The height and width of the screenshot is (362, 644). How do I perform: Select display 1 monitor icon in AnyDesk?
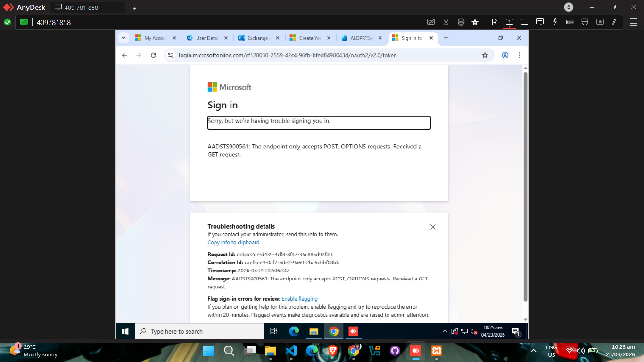tap(510, 22)
